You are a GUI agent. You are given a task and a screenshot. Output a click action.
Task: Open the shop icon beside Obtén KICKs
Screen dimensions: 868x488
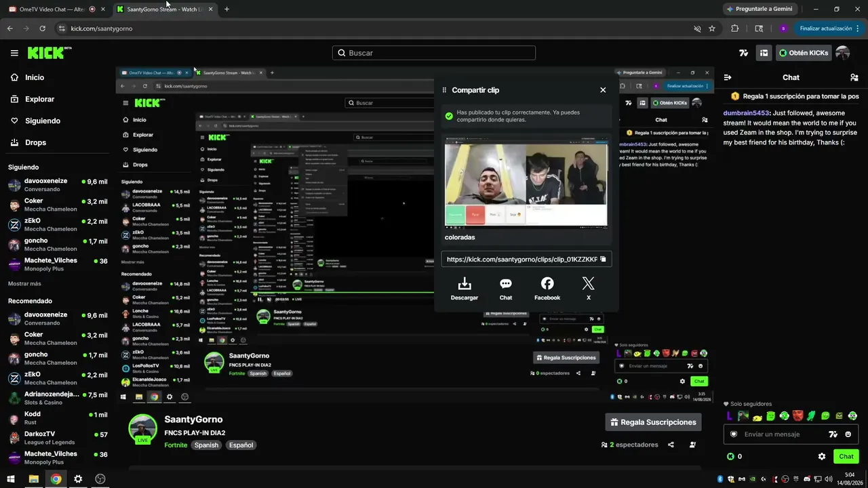(x=764, y=53)
